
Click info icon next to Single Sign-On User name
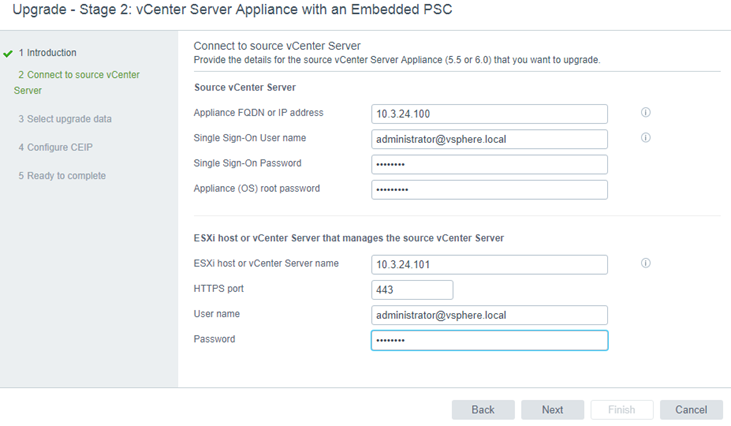(x=645, y=137)
